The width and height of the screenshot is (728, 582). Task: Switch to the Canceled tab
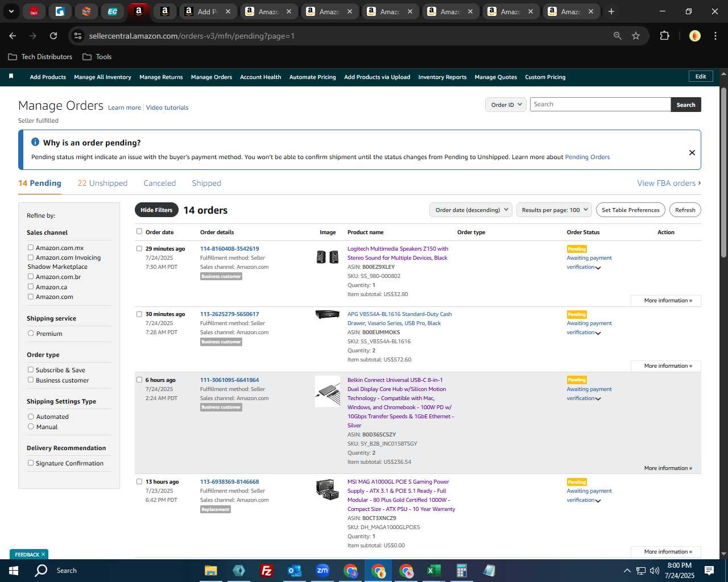click(x=160, y=183)
